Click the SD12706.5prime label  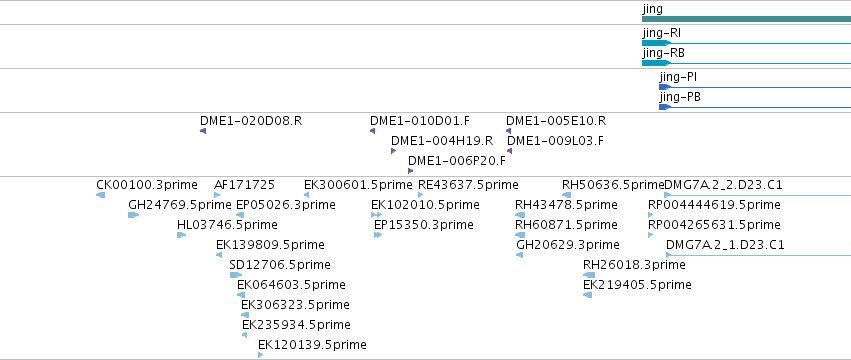(280, 266)
